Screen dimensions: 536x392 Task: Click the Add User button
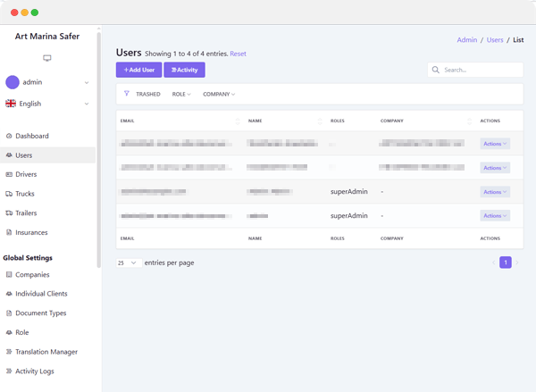pyautogui.click(x=138, y=70)
